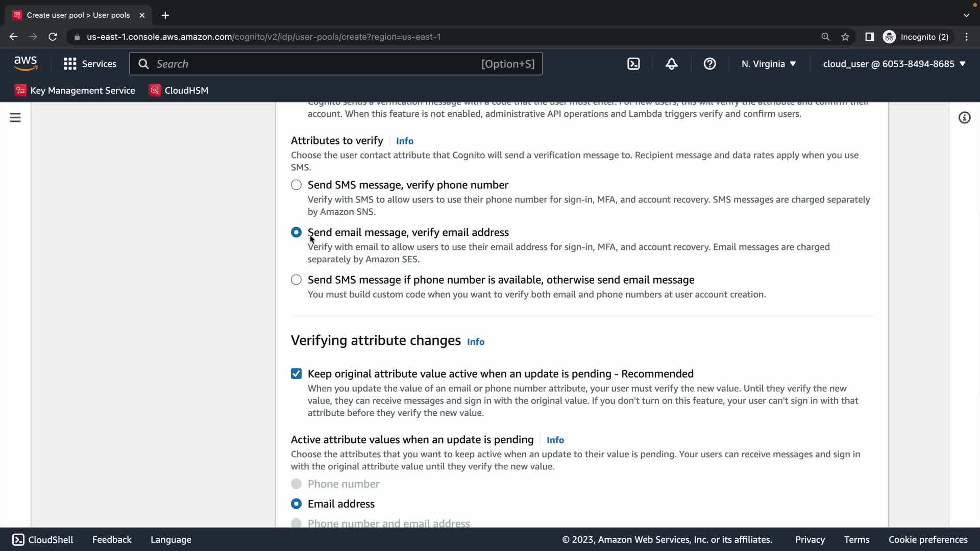Reload the page in the browser

[x=53, y=37]
